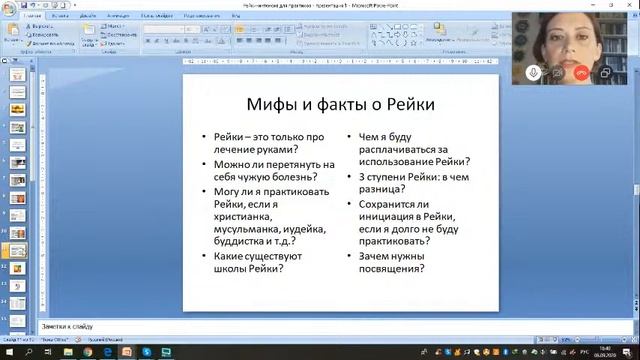640x360 pixels.
Task: Open line spacing dropdown
Action: point(289,29)
